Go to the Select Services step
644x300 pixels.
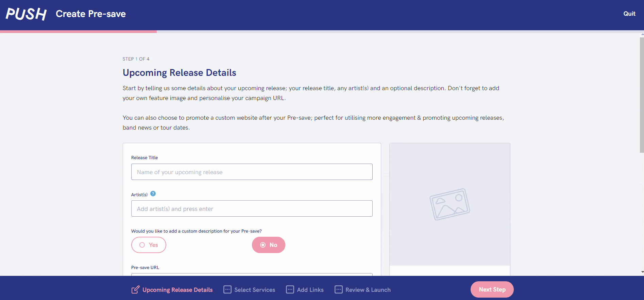tap(249, 290)
